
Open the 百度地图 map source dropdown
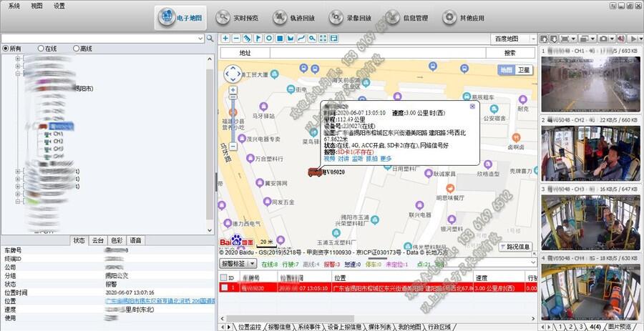click(514, 38)
